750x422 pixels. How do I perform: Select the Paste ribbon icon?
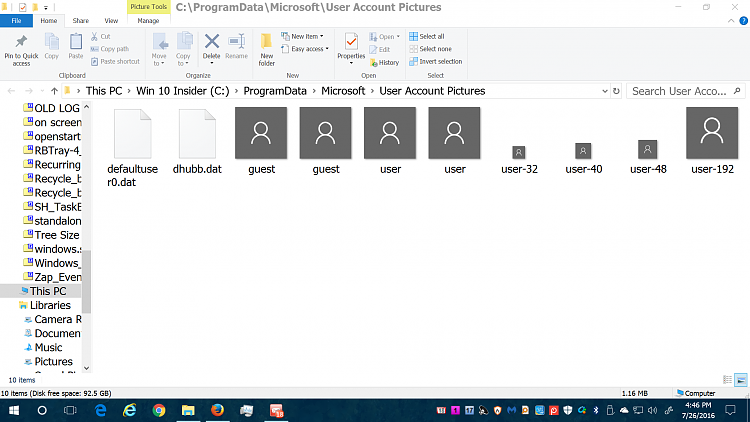76,46
